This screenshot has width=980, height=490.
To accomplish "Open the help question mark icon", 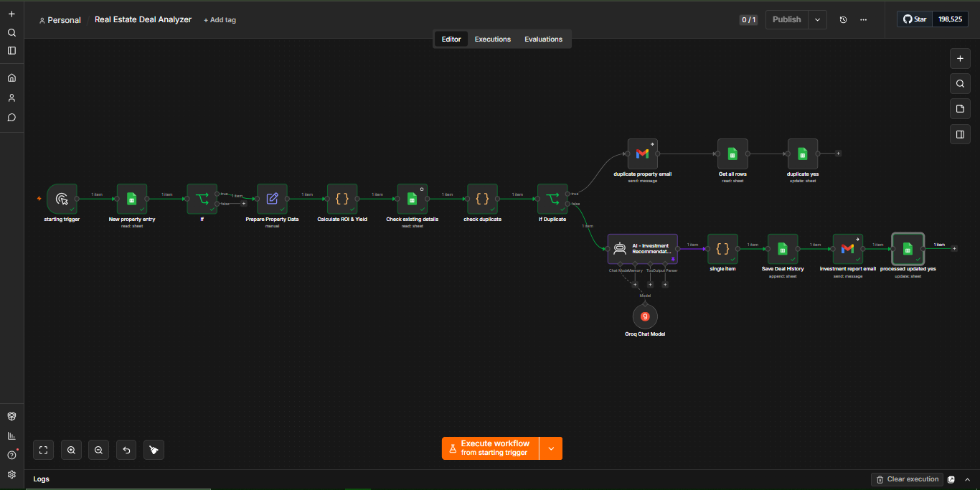I will tap(11, 455).
